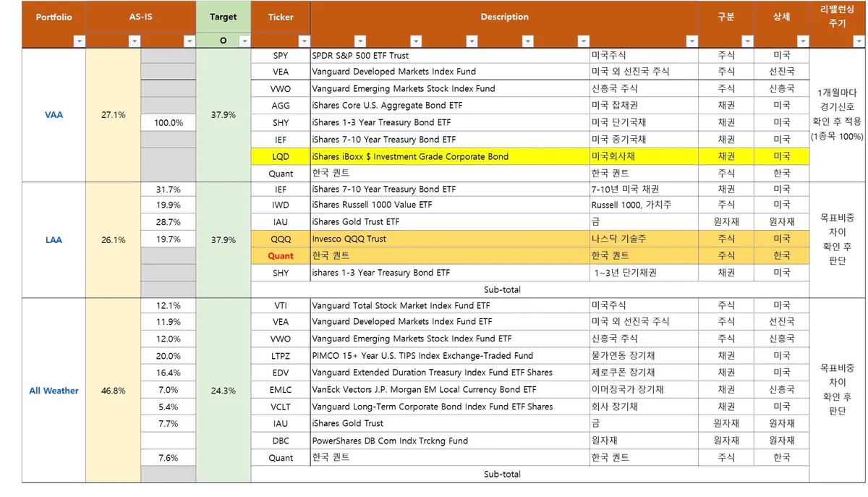Select the green Target header cell

tap(223, 17)
